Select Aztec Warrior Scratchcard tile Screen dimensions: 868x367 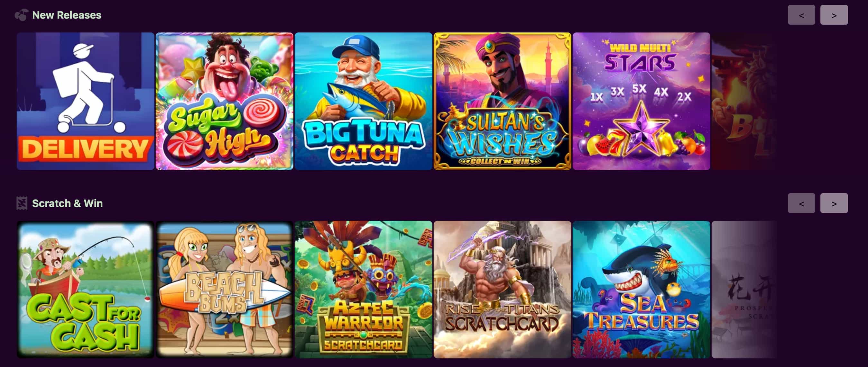tap(363, 290)
